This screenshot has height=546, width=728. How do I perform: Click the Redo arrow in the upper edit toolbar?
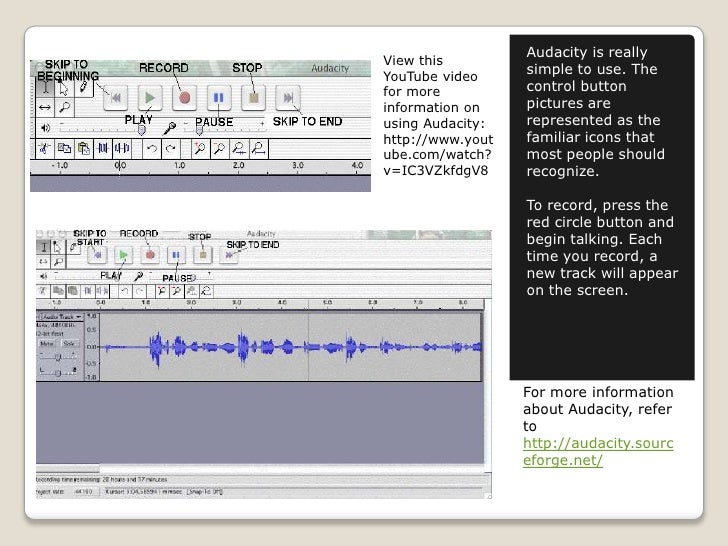(x=172, y=148)
